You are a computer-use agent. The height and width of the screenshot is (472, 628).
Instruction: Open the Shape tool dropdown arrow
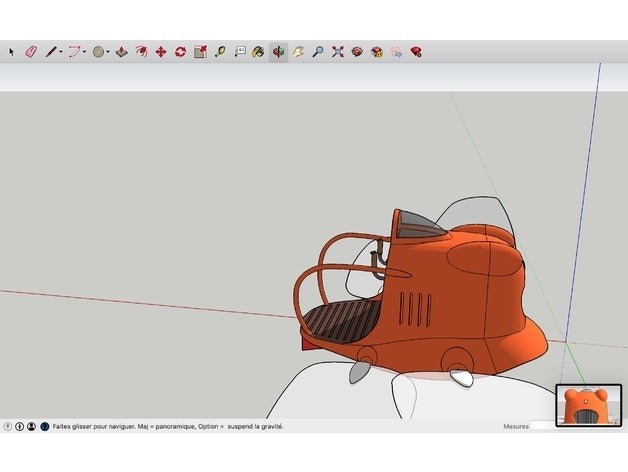(x=109, y=51)
